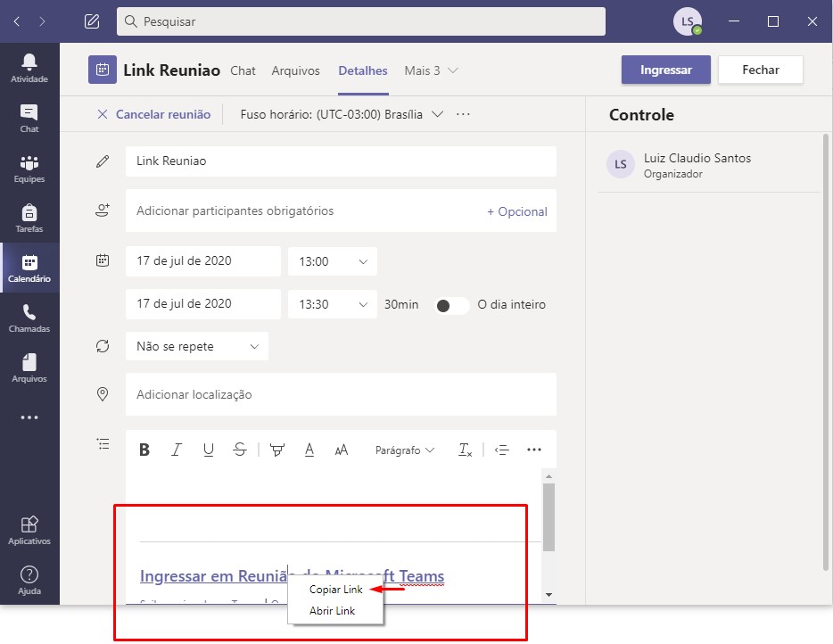This screenshot has width=833, height=644.
Task: Expand the Mais 3 tabs dropdown
Action: pyautogui.click(x=431, y=70)
